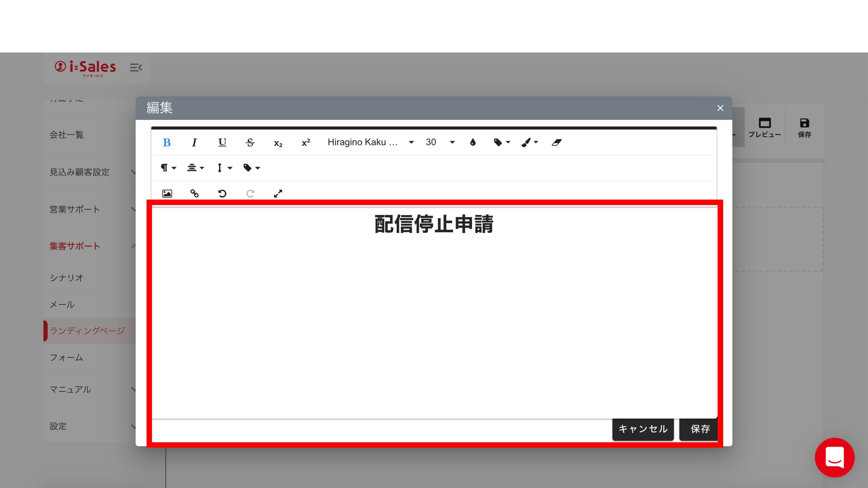Screen dimensions: 868x488
Task: Toggle italic text formatting
Action: click(194, 143)
